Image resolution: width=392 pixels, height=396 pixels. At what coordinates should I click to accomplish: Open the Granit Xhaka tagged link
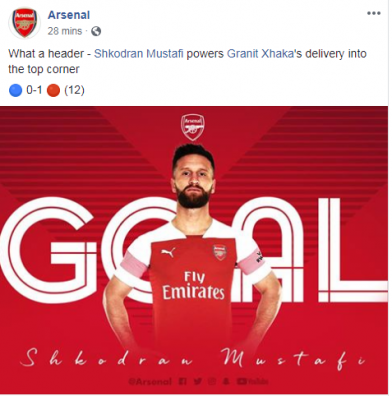(x=260, y=54)
